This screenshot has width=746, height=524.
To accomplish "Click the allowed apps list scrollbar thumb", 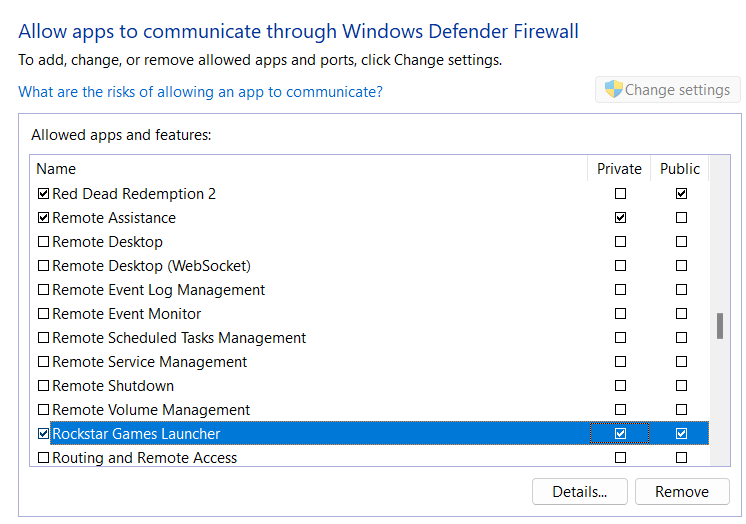I will (x=719, y=327).
